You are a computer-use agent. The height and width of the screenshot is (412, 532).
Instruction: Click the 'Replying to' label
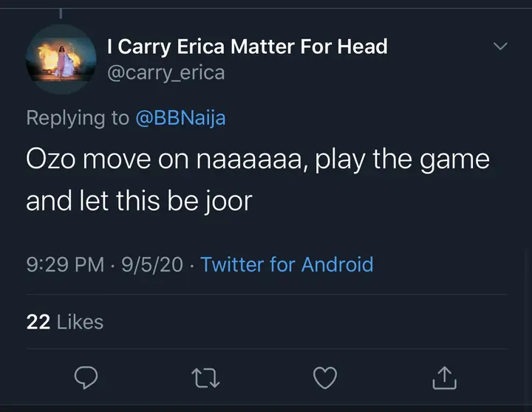[78, 118]
